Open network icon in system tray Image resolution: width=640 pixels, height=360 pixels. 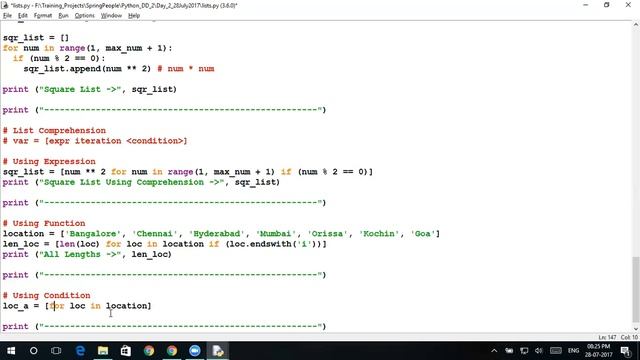coord(524,351)
